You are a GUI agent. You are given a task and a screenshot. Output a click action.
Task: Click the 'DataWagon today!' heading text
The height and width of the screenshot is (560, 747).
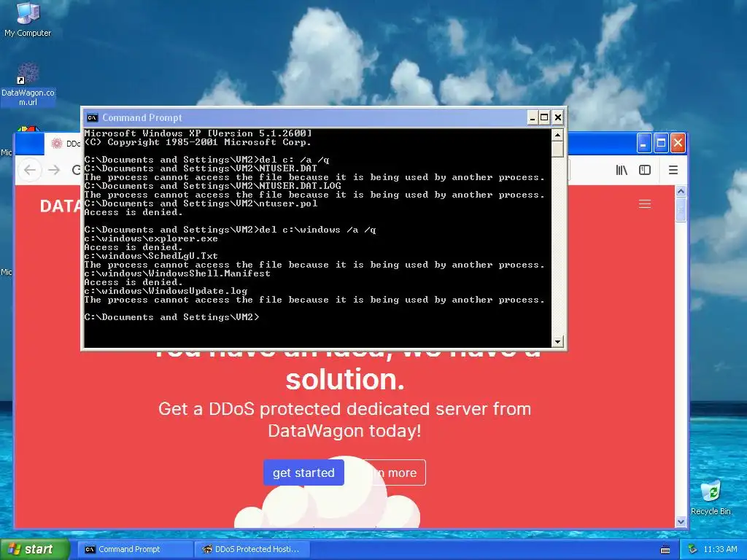(344, 431)
